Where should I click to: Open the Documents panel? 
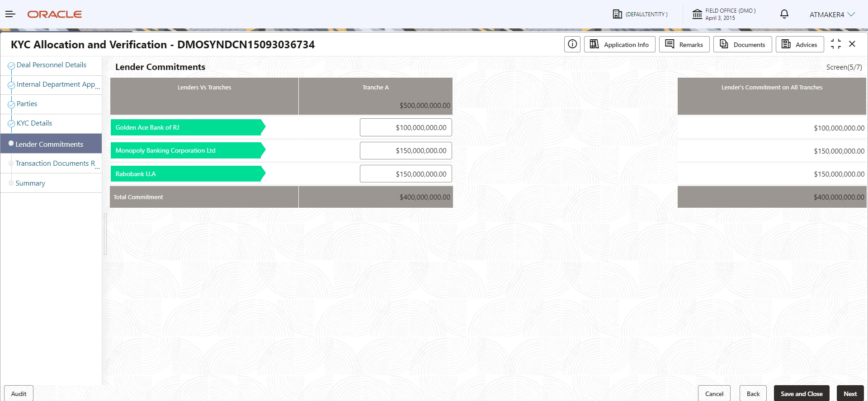(742, 44)
